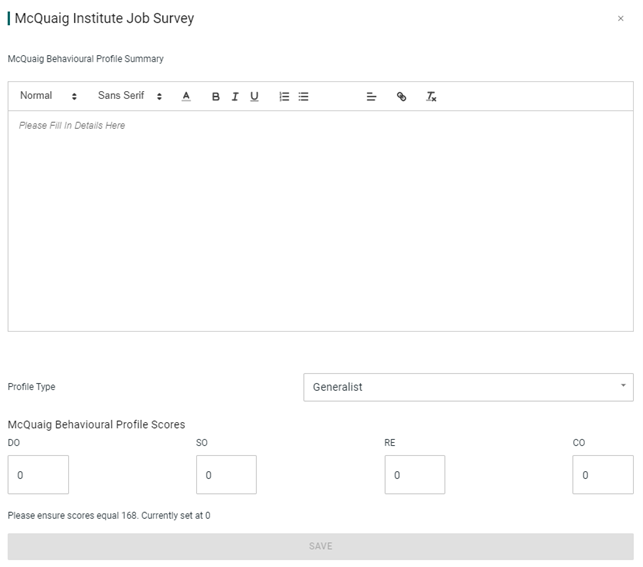Viewport: 643px width, 567px height.
Task: Insert a numbered list
Action: point(284,96)
